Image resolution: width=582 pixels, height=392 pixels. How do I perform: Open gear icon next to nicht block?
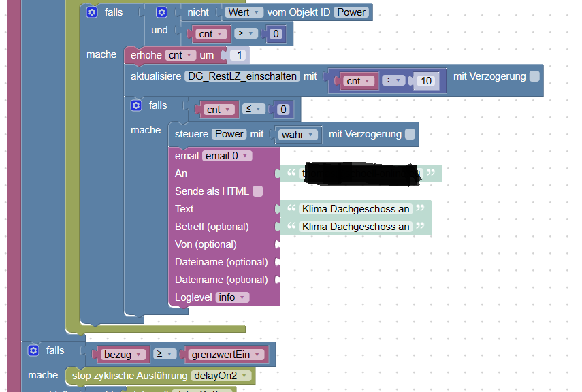tap(161, 12)
